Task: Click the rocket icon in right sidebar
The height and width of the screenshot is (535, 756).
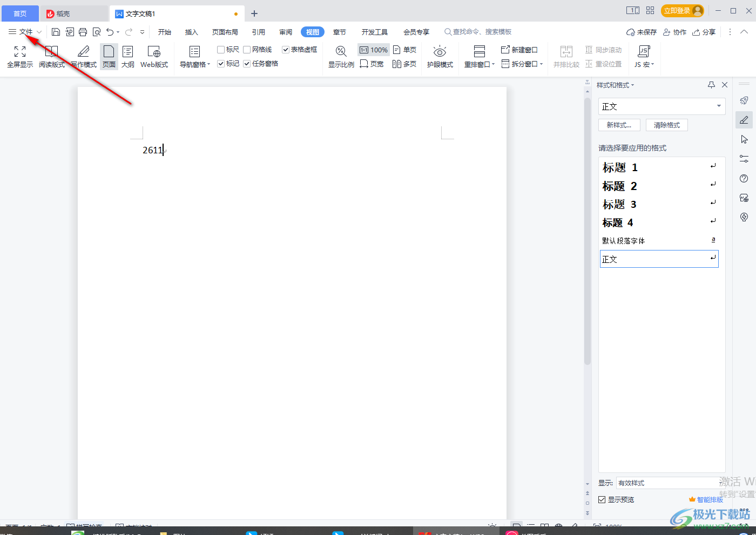Action: 744,100
